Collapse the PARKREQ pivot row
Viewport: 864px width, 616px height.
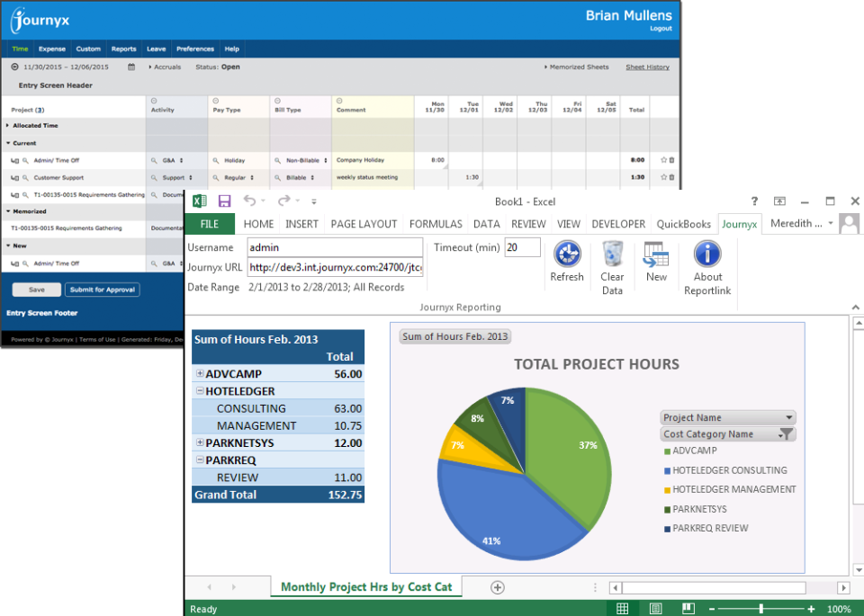(200, 460)
